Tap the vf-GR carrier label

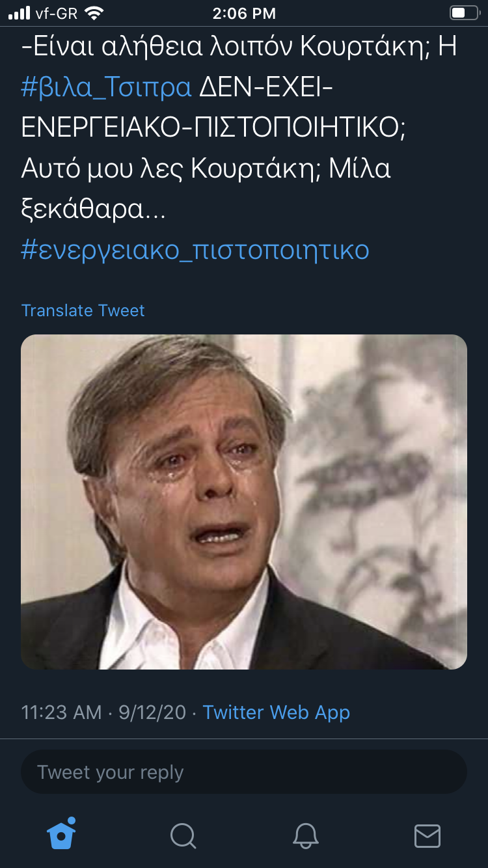click(x=56, y=13)
